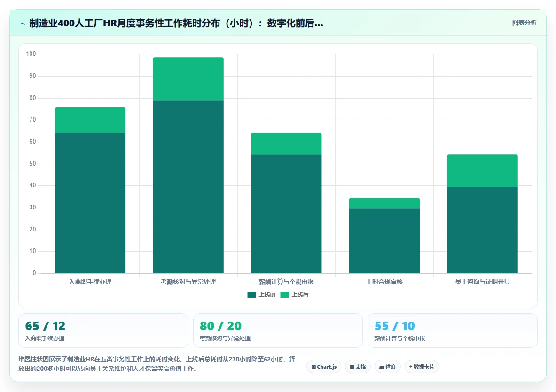The height and width of the screenshot is (392, 556).
Task: Click the x-axis label 入离职手续办理
Action: point(90,282)
